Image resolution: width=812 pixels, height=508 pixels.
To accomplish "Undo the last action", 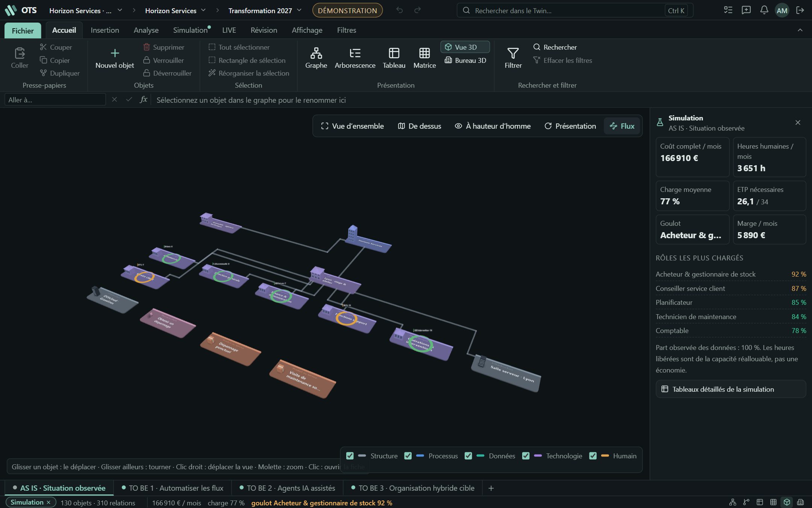I will [400, 11].
